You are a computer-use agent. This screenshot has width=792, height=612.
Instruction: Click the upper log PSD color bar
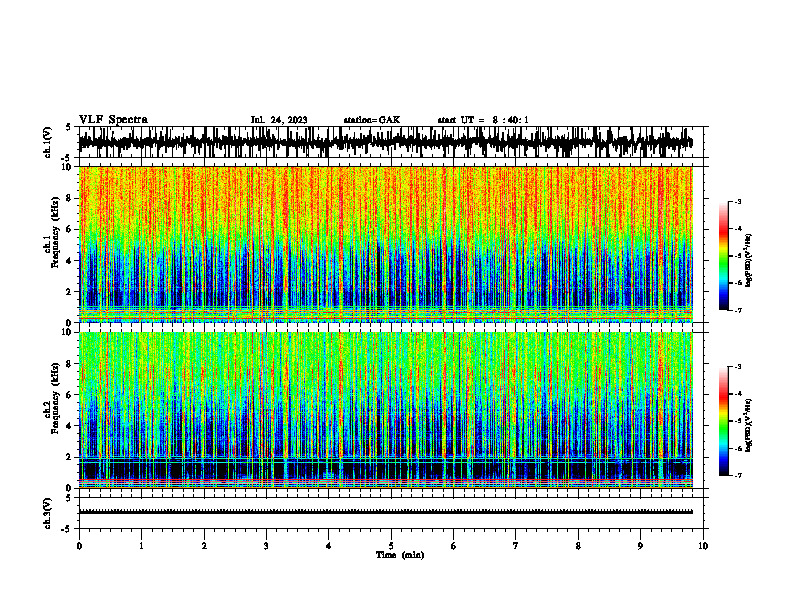[723, 256]
